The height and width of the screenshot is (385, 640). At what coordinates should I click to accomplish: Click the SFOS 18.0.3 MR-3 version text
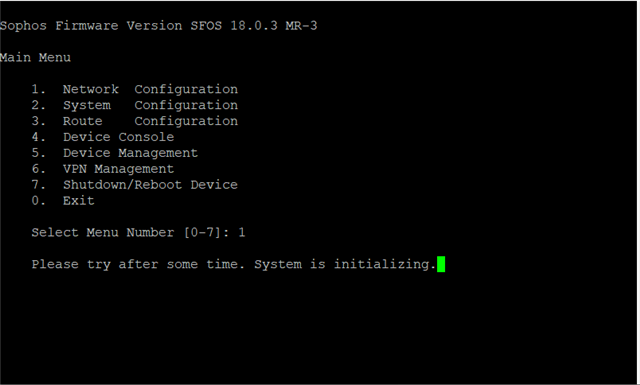click(x=253, y=26)
